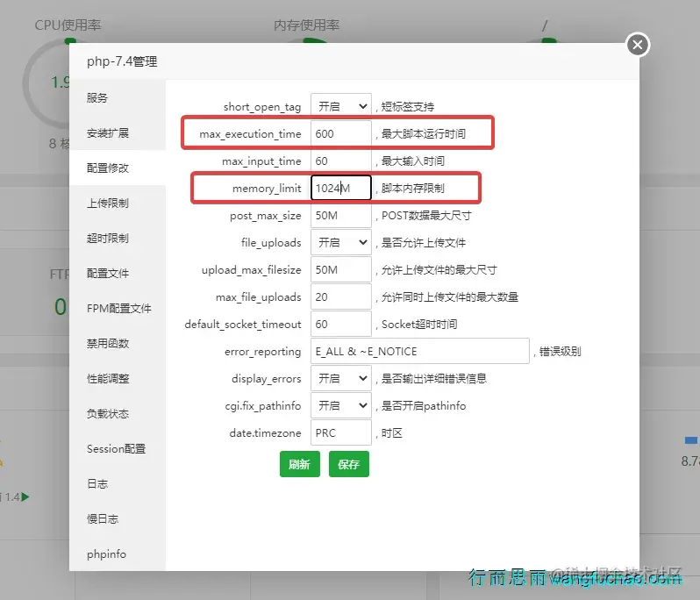Open the 慢日志 sidebar tab
The width and height of the screenshot is (700, 600).
[x=118, y=518]
